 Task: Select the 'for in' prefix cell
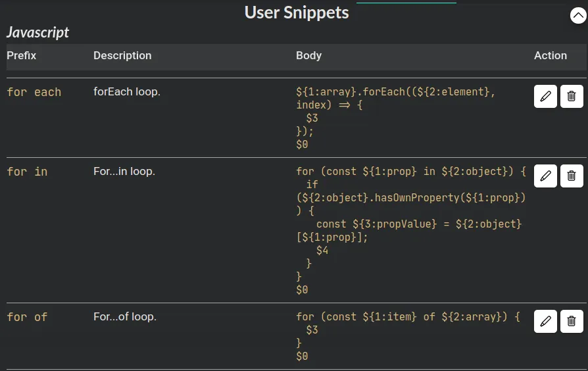[27, 172]
